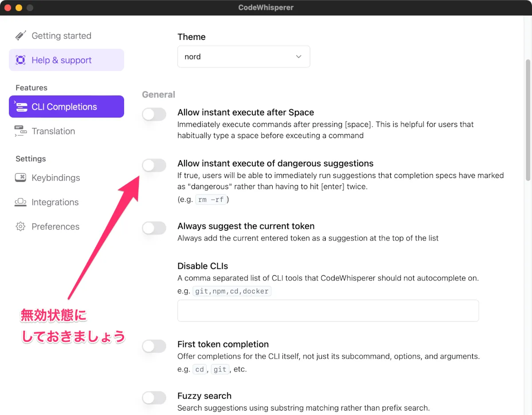Click the vertical scrollbar thumb
The image size is (532, 415).
pos(528,120)
